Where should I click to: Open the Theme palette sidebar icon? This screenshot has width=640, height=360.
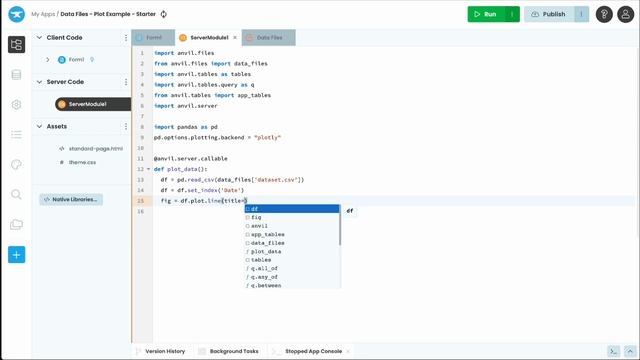[x=16, y=164]
